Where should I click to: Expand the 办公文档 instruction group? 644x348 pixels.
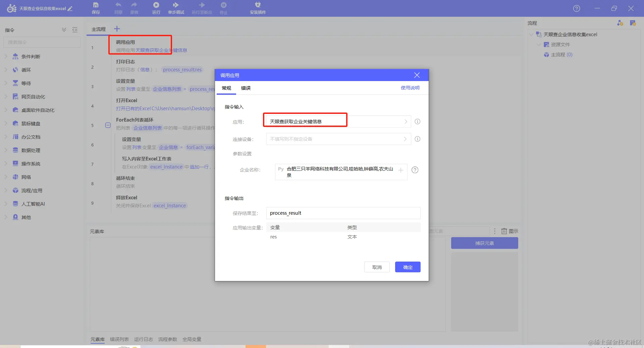pos(6,137)
